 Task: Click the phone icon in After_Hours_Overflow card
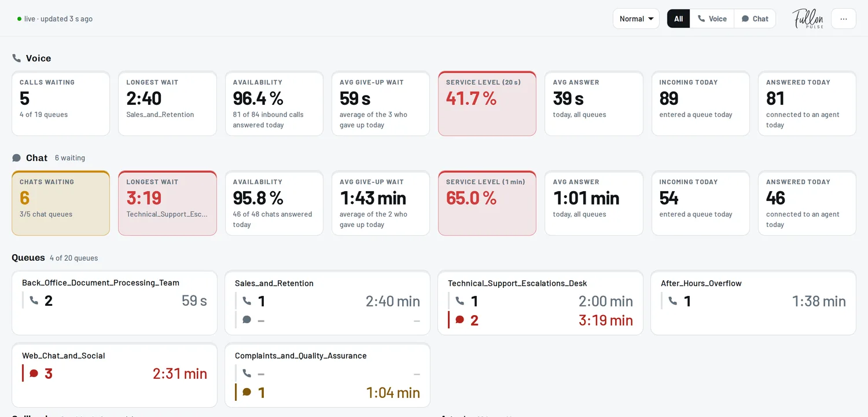[x=673, y=301]
